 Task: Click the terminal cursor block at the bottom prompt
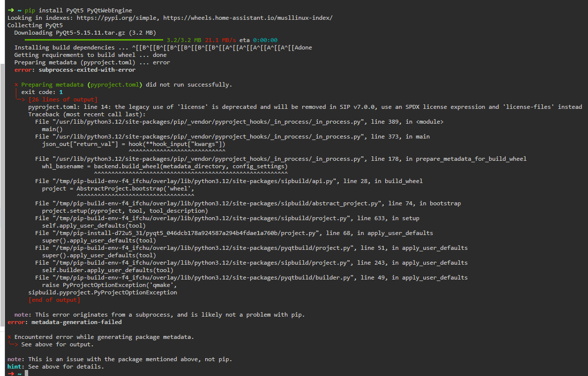[x=26, y=374]
